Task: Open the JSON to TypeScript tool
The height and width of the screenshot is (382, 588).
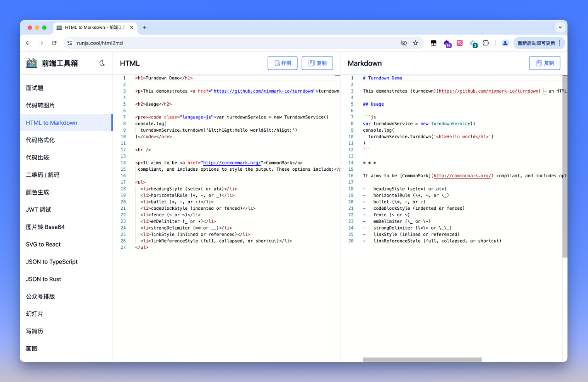Action: [x=66, y=262]
